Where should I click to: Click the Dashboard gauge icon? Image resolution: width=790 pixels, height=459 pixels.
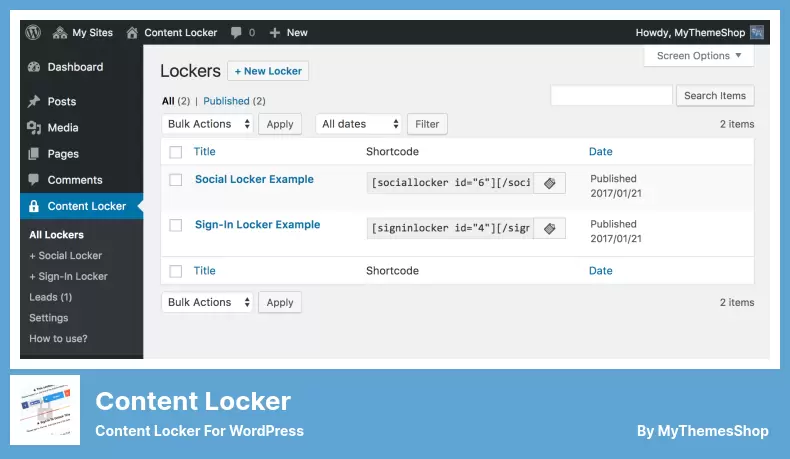coord(34,67)
